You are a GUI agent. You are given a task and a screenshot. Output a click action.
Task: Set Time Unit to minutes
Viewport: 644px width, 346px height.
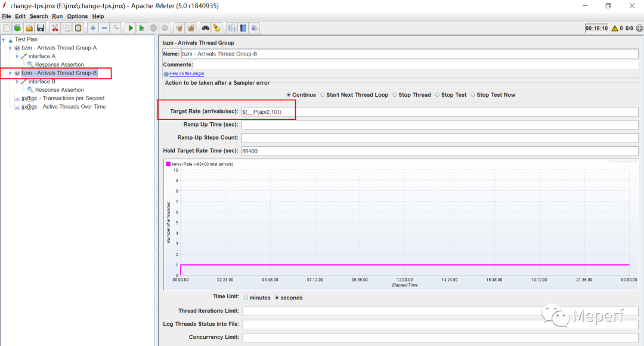pos(246,298)
